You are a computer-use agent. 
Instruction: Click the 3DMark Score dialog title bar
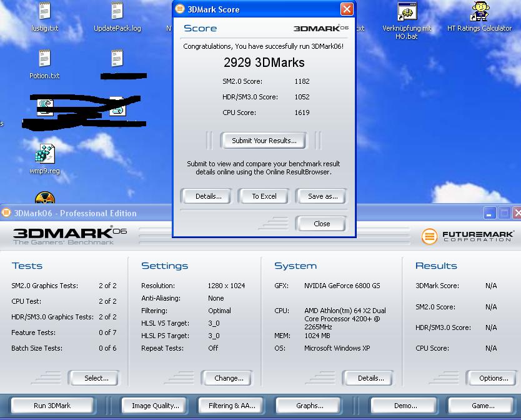[x=264, y=9]
